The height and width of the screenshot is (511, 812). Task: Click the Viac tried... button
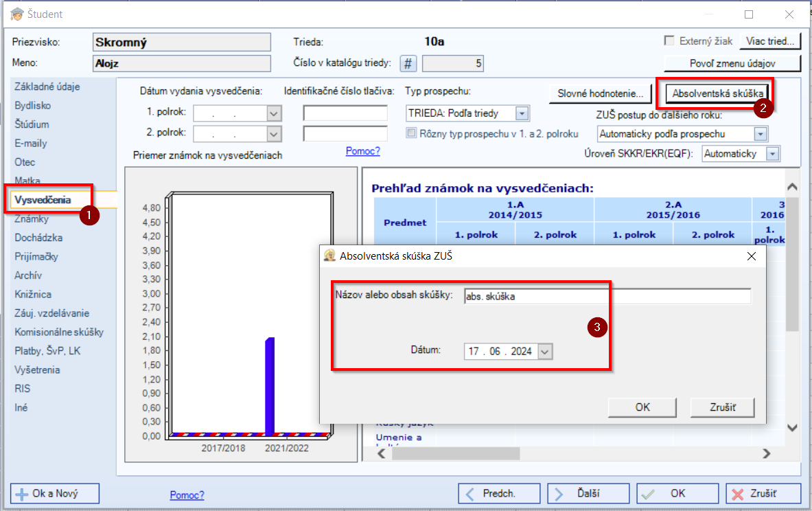(770, 41)
